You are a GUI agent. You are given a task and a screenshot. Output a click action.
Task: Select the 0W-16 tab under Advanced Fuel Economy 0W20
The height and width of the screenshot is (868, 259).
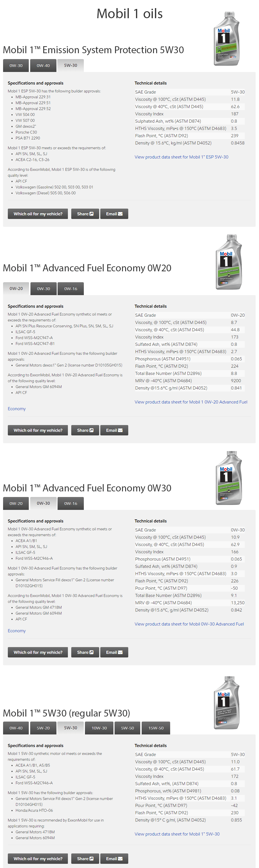(70, 288)
